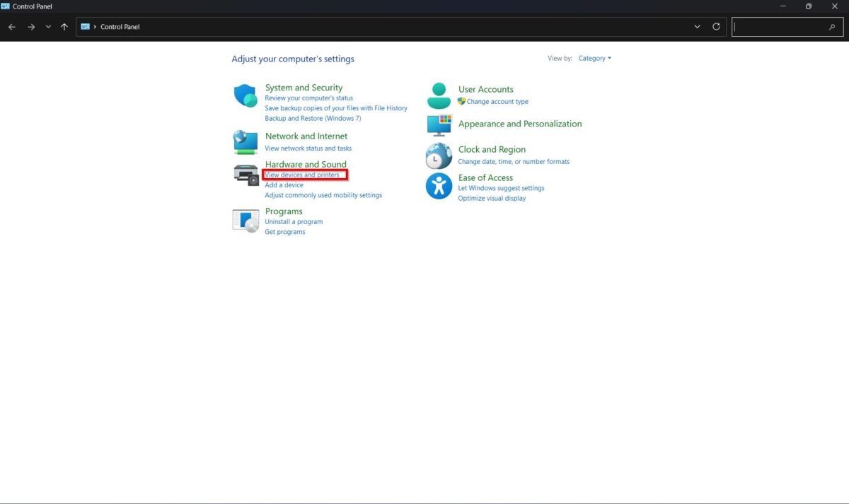Expand the recent locations chevron
The image size is (849, 504).
click(48, 27)
